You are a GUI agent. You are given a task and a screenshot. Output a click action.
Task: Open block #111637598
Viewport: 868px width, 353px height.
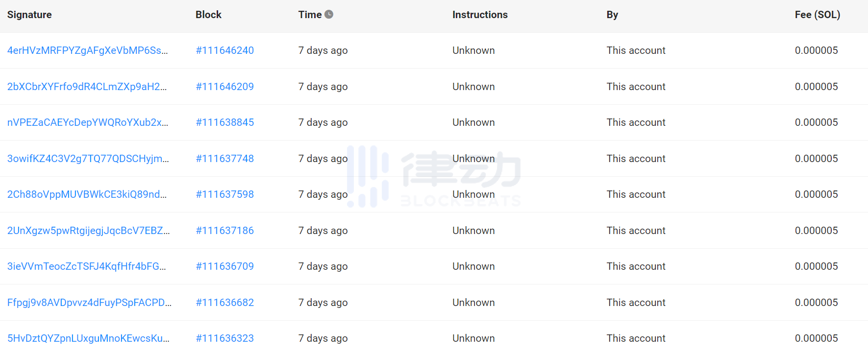click(224, 194)
